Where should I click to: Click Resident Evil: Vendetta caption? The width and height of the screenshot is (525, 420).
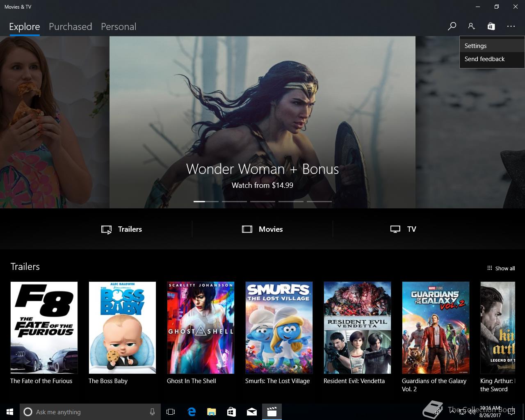pyautogui.click(x=354, y=381)
